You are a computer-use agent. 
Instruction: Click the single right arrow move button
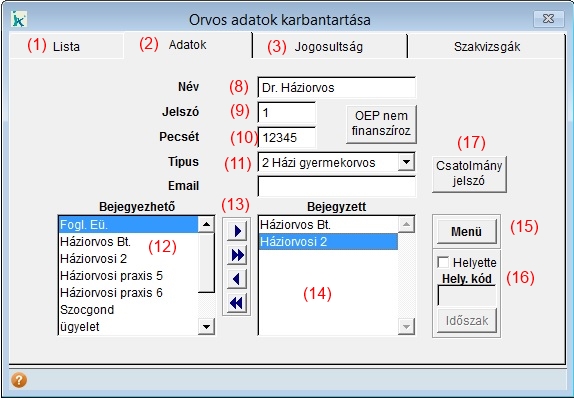[x=236, y=231]
